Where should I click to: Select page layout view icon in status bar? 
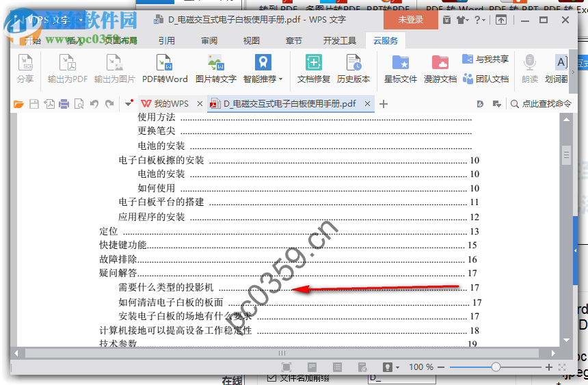[312, 367]
